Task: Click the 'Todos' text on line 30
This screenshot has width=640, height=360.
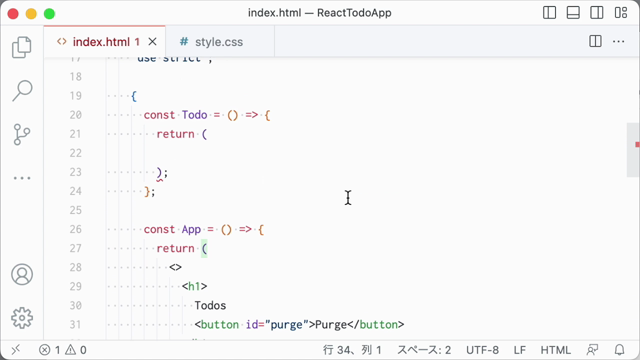Action: pyautogui.click(x=210, y=306)
